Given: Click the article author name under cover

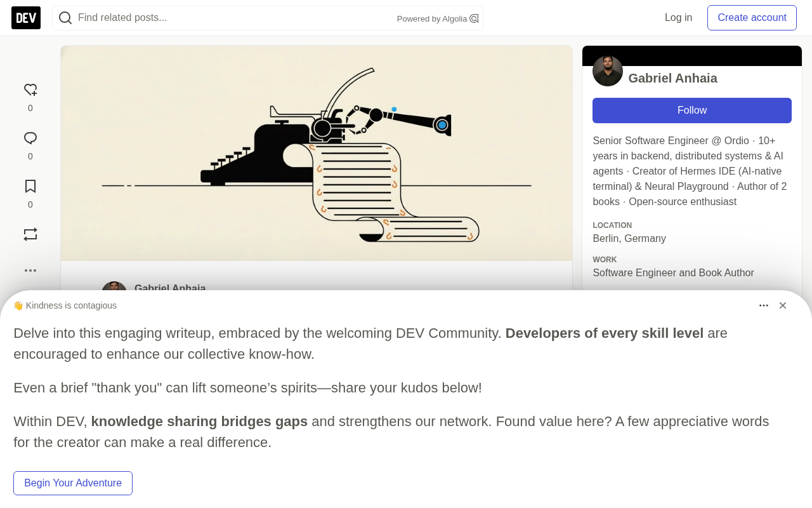Looking at the screenshot, I should [170, 288].
